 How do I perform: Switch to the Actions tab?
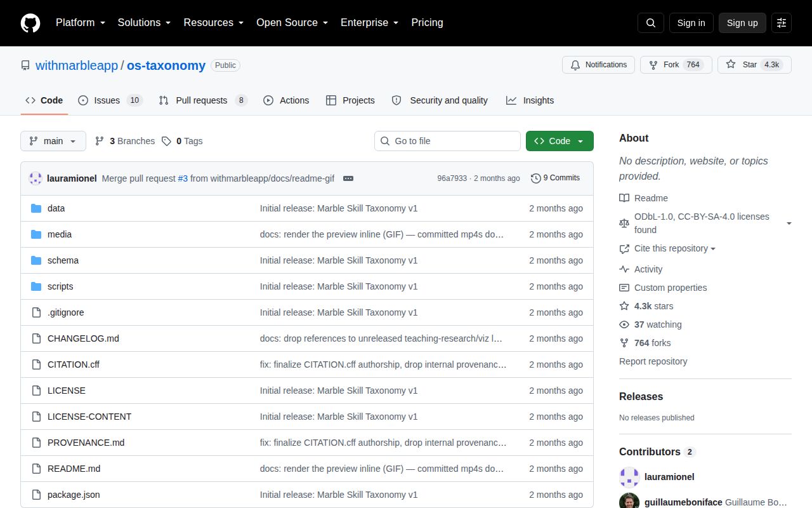(x=286, y=100)
